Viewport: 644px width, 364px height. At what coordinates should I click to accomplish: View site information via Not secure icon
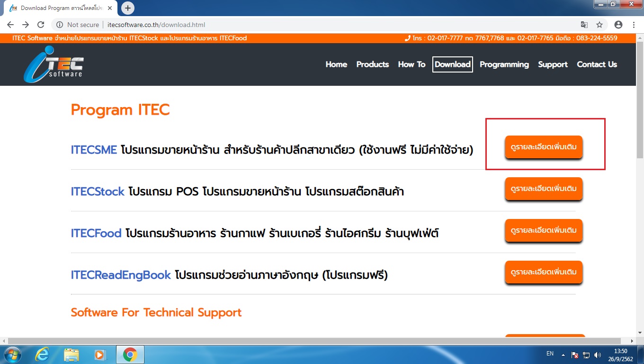click(60, 25)
